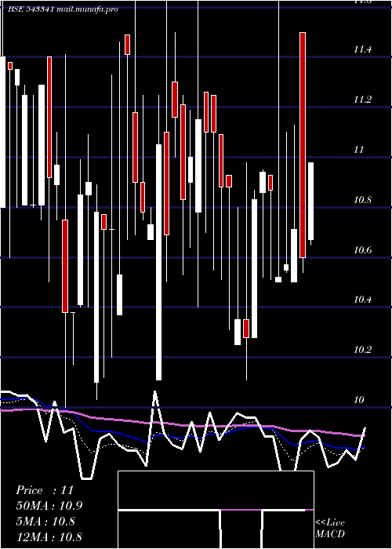The height and width of the screenshot is (549, 392).
Task: Select the 11.4 price axis label
Action: pyautogui.click(x=362, y=49)
